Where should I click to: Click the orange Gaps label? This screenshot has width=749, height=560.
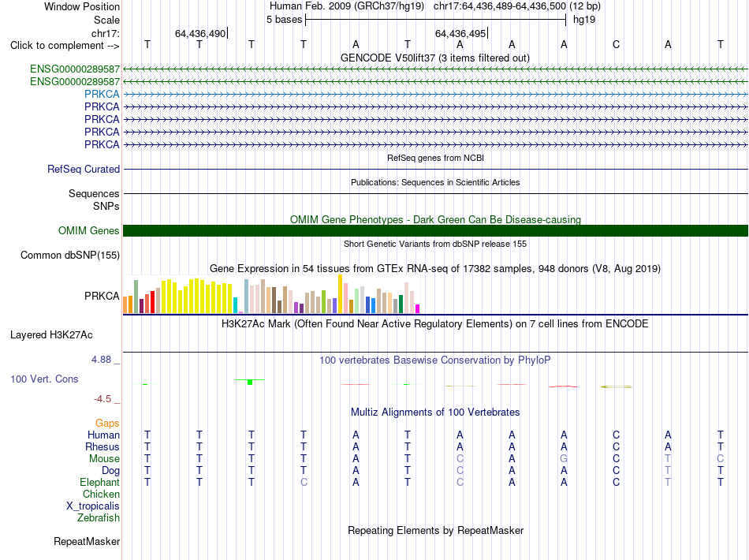(x=107, y=423)
